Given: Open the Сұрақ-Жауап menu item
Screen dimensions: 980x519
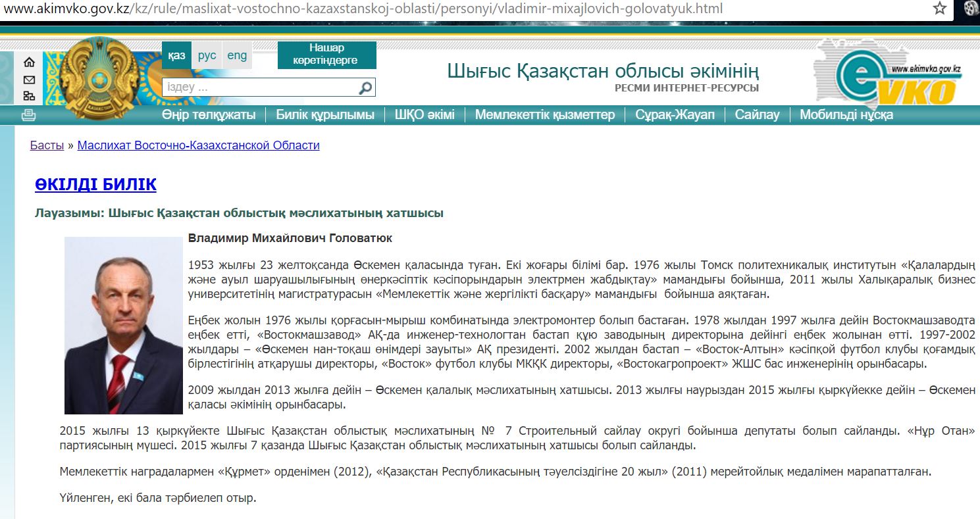Looking at the screenshot, I should [x=675, y=115].
